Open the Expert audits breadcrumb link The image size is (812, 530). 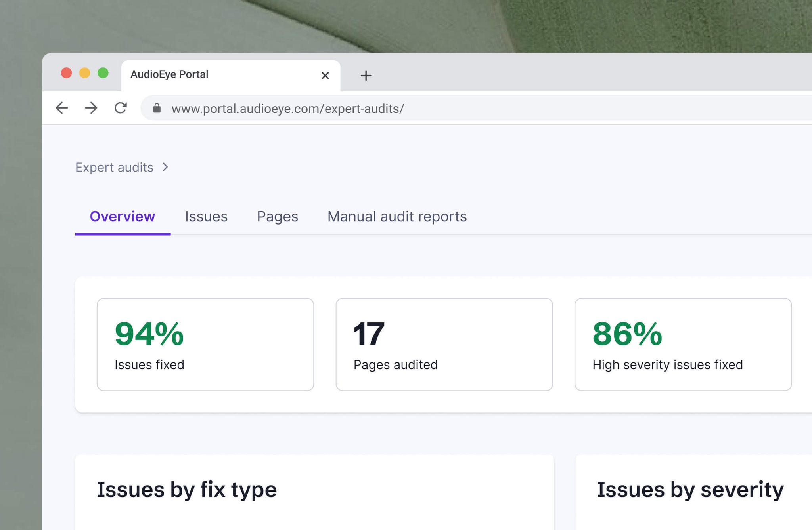114,167
